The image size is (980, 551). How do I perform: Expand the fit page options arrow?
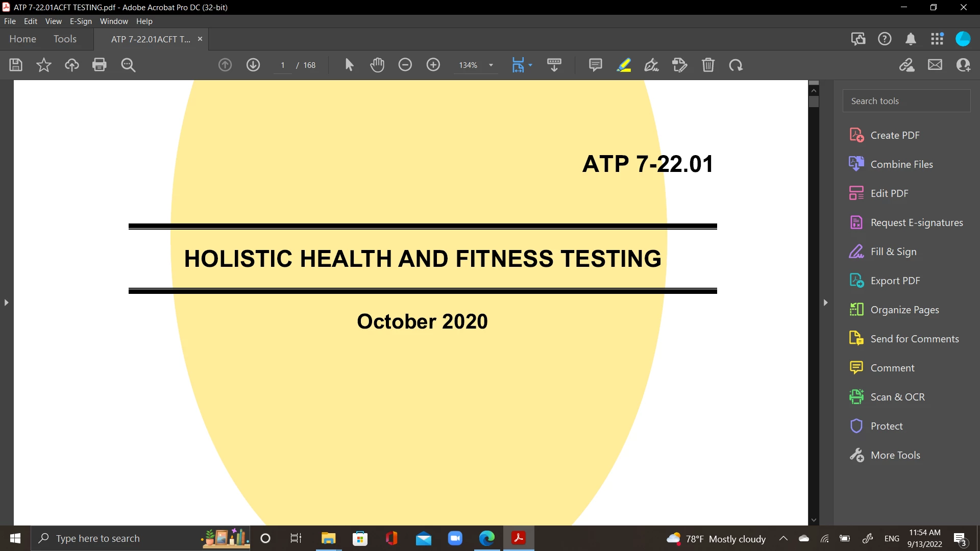coord(530,65)
